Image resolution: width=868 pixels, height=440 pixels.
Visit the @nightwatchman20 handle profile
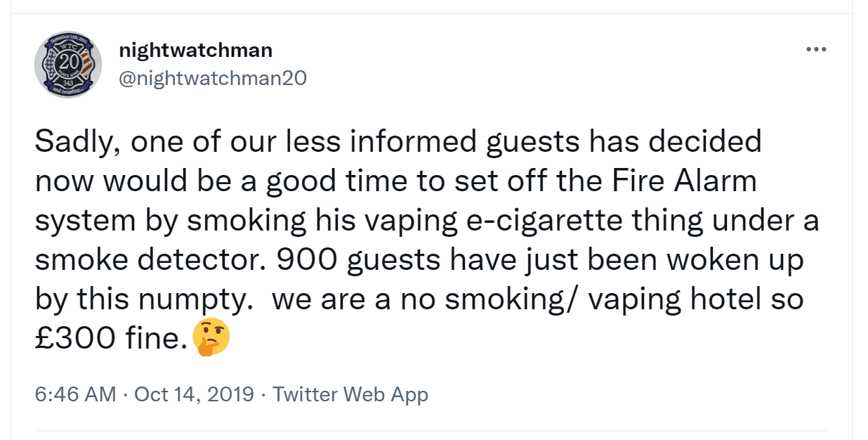pyautogui.click(x=213, y=77)
